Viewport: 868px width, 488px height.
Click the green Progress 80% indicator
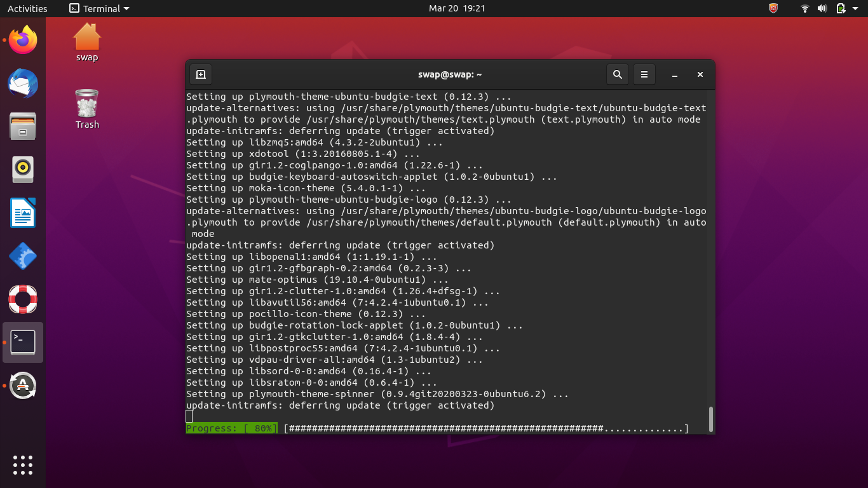pos(232,428)
